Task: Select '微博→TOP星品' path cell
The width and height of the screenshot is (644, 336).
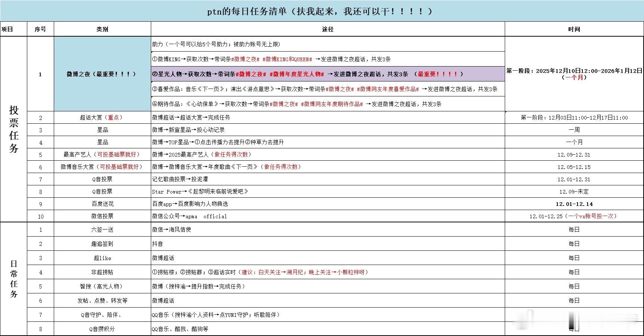Action: point(328,142)
